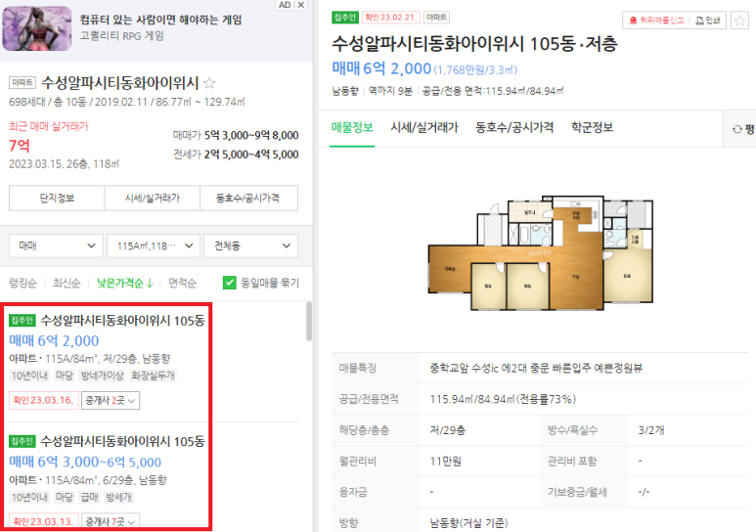Sort listings by 낮은가격순
Screen dimensions: 756x532
pyautogui.click(x=125, y=283)
